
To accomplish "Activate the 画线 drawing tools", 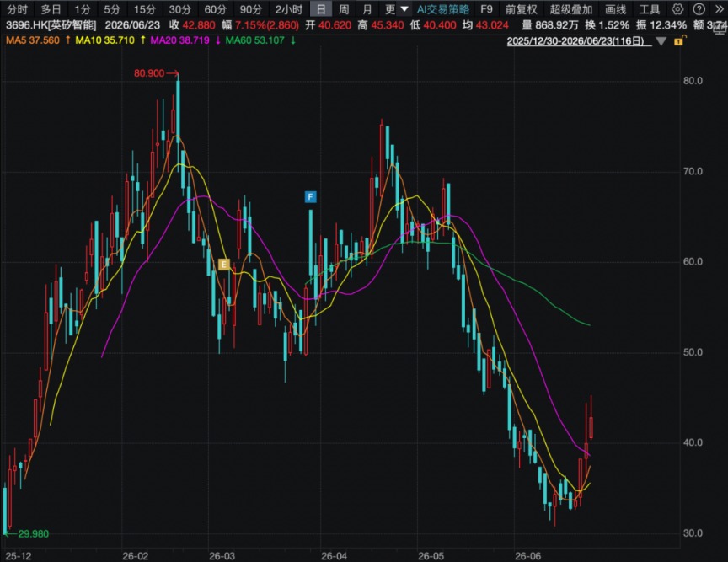I will coord(616,9).
